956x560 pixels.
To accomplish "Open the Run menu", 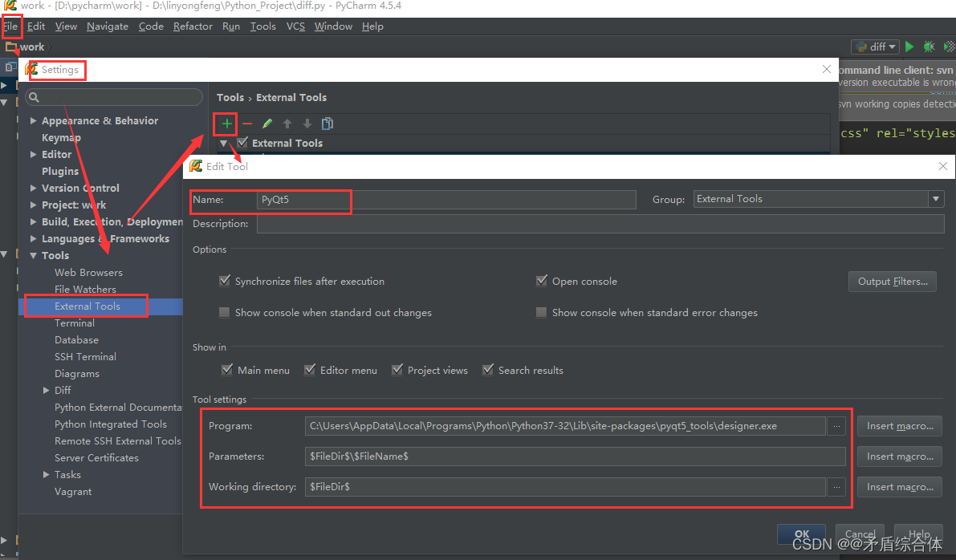I will (231, 26).
